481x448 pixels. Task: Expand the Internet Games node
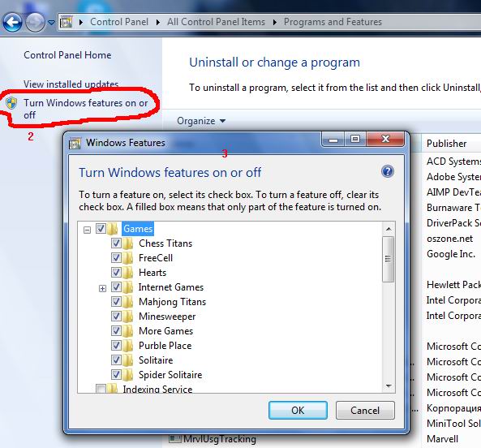point(102,288)
